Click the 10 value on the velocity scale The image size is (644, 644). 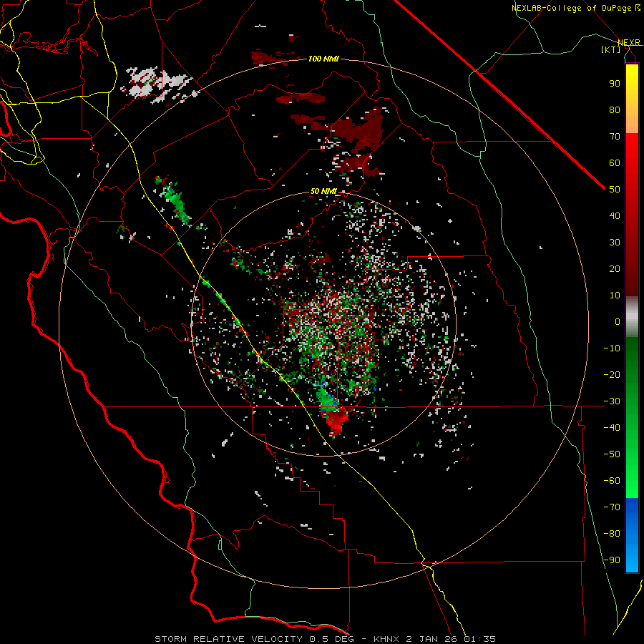point(615,296)
